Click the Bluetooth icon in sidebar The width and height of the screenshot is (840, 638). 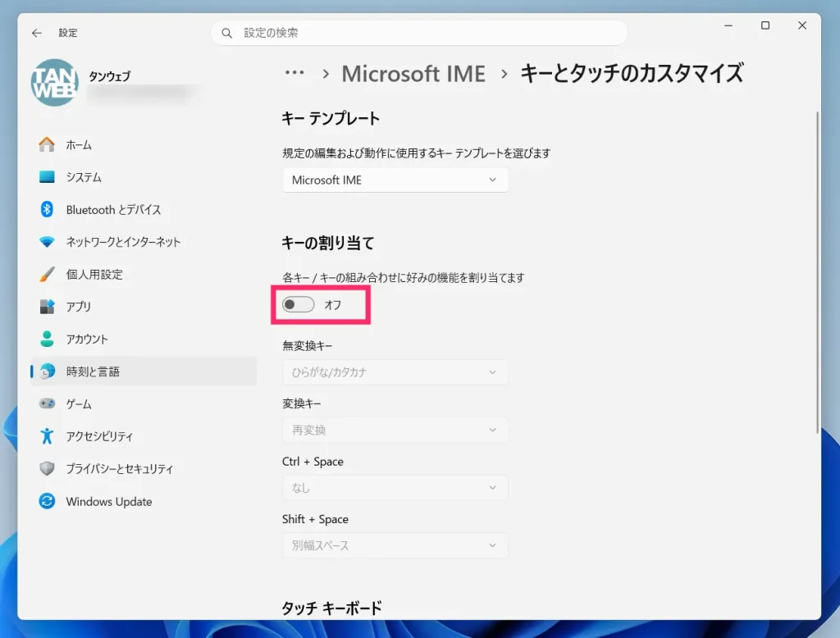(x=47, y=209)
